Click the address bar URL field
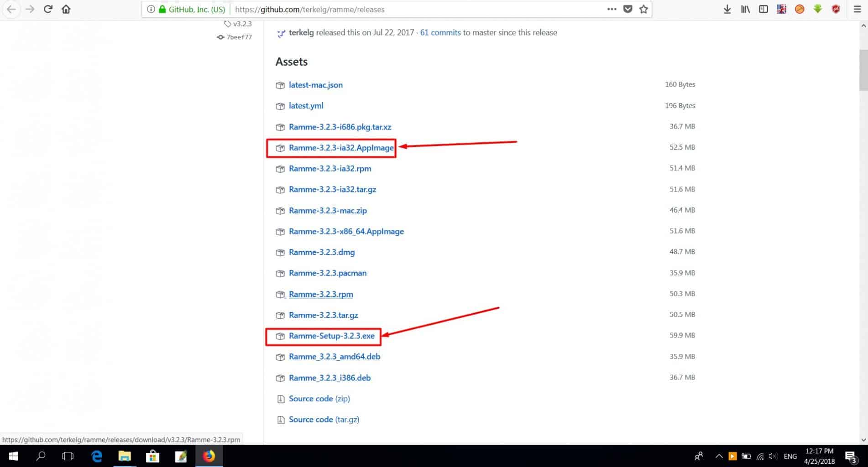Viewport: 868px width, 467px height. (411, 9)
